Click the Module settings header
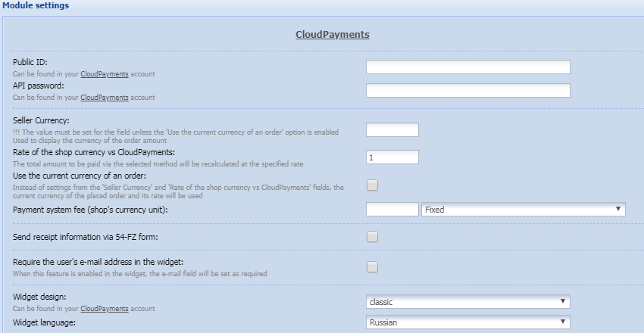This screenshot has height=333, width=644. point(36,6)
